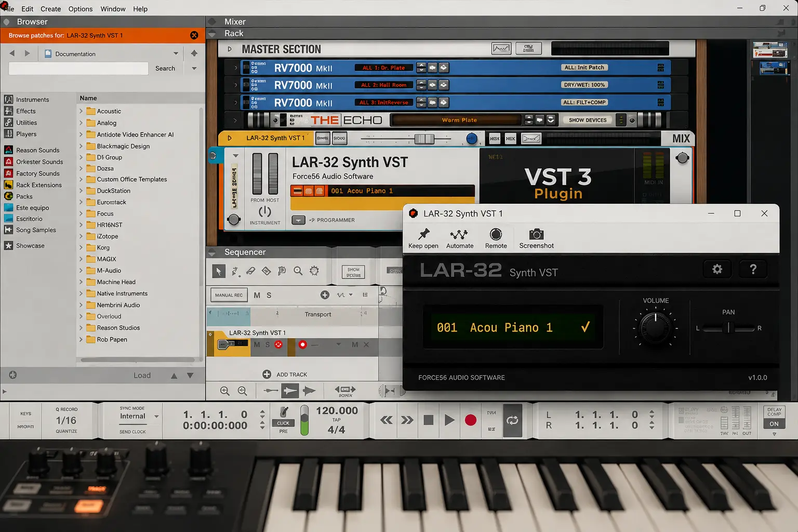Unfold the first RV7000 MkII device
This screenshot has width=798, height=532.
click(x=235, y=68)
